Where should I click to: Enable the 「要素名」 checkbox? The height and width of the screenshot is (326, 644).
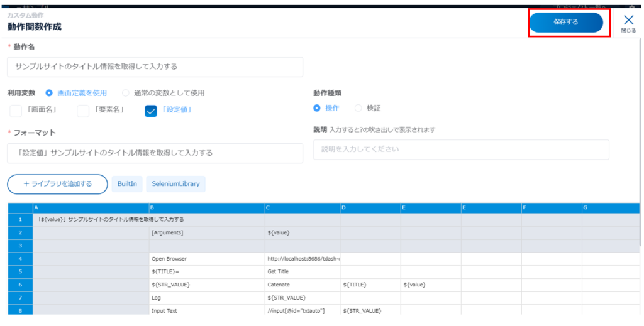coord(83,111)
